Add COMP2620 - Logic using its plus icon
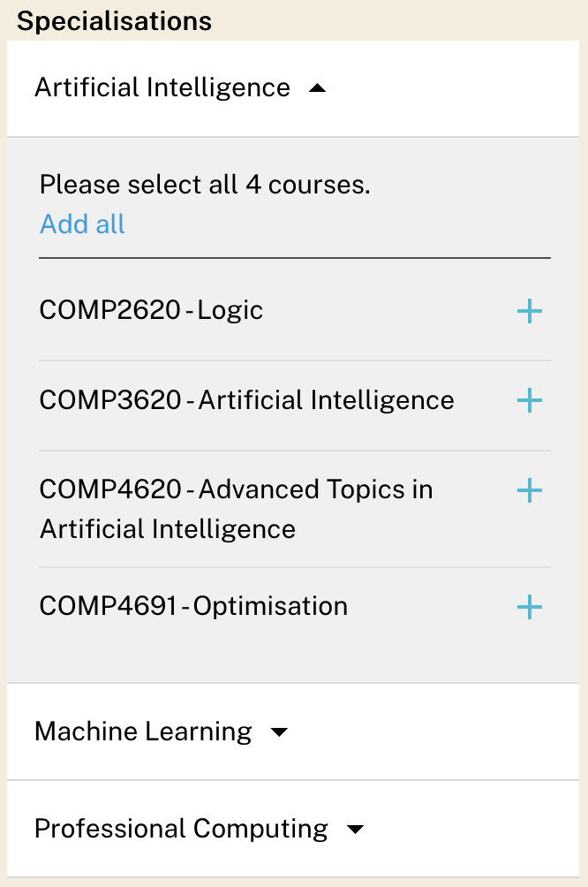The image size is (588, 887). point(529,311)
